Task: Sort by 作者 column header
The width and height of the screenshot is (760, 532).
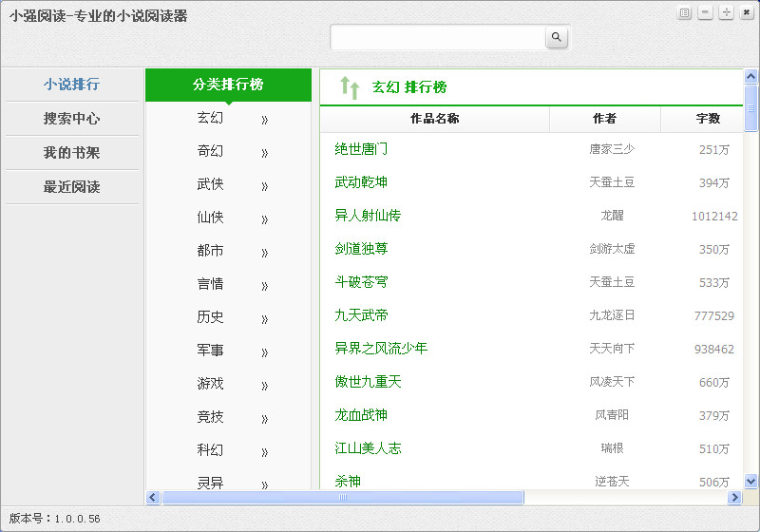Action: click(x=605, y=119)
